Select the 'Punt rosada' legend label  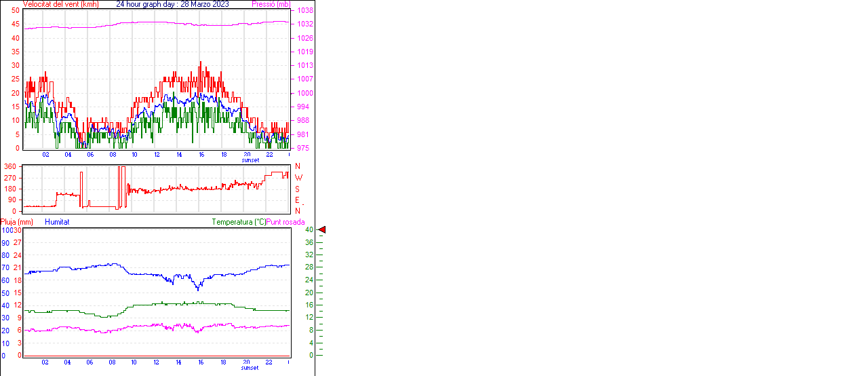[x=285, y=222]
